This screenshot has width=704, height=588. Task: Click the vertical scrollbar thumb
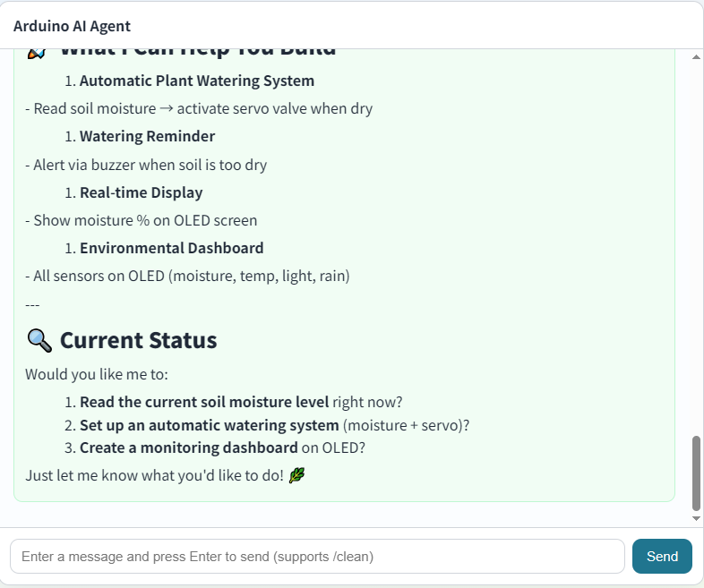click(696, 473)
